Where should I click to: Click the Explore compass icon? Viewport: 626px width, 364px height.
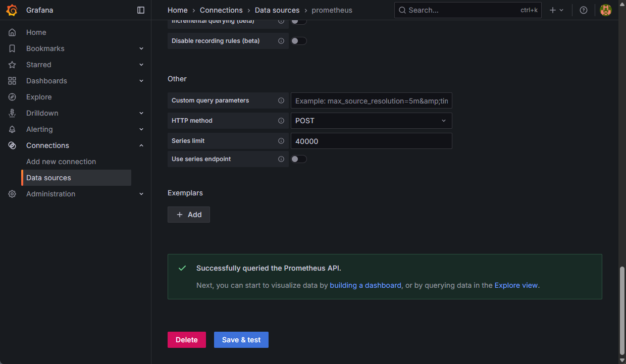click(x=12, y=97)
